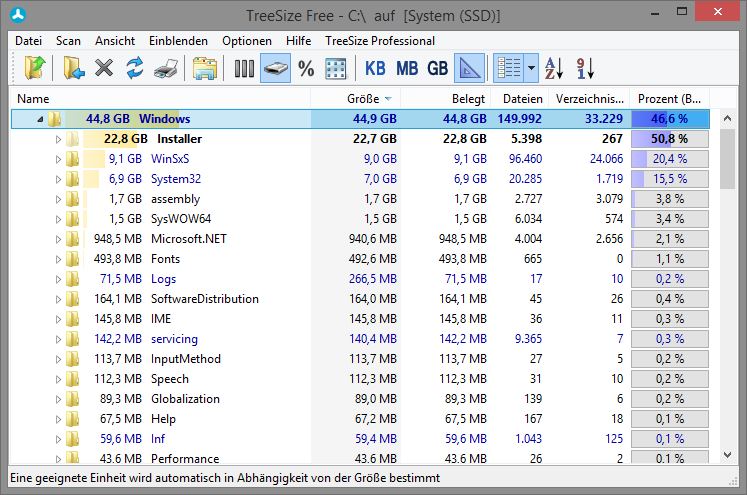Viewport: 747px width, 495px height.
Task: Toggle the allocated space drive icon
Action: point(275,68)
